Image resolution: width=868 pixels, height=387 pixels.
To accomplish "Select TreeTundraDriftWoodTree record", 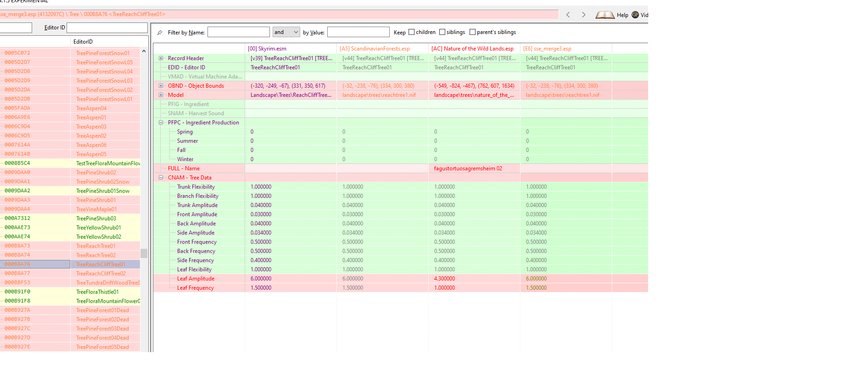I will (108, 283).
